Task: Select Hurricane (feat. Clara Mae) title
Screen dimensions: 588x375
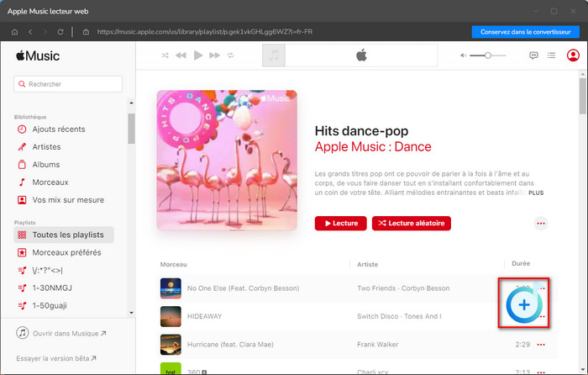Action: (x=230, y=345)
